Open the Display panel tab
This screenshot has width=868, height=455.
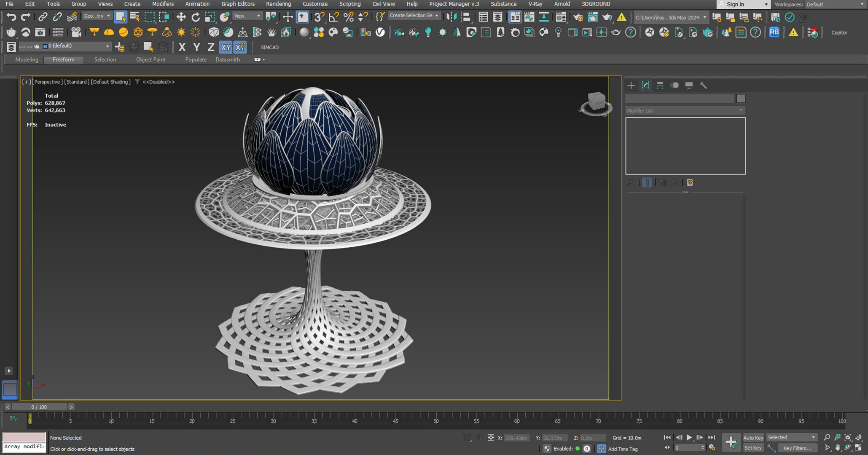coord(689,85)
